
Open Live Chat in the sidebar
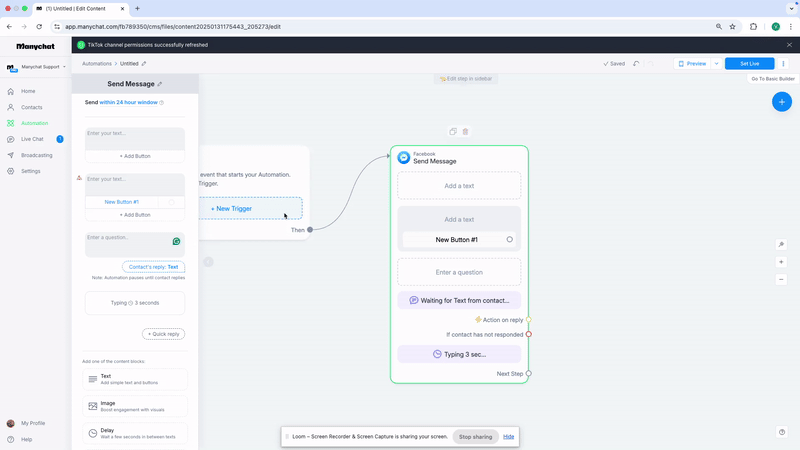click(x=33, y=139)
